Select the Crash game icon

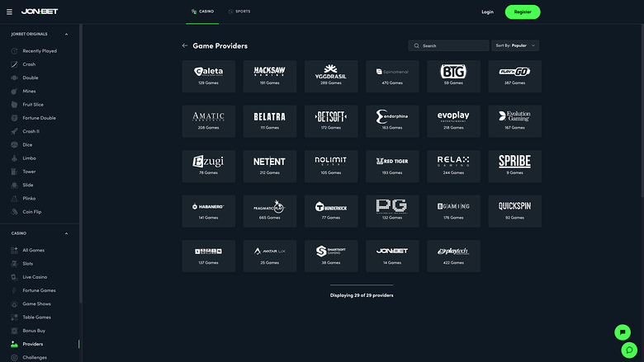click(x=14, y=64)
